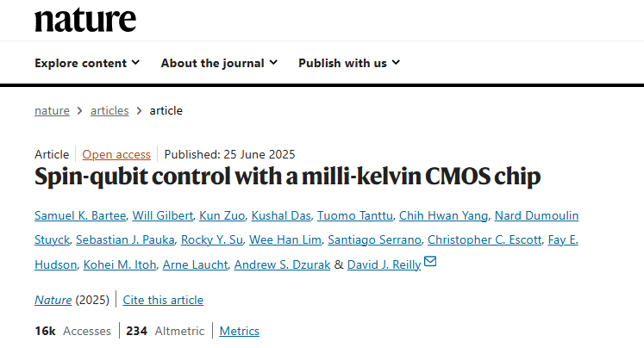
Task: Expand the Explore content menu
Action: pyautogui.click(x=86, y=63)
